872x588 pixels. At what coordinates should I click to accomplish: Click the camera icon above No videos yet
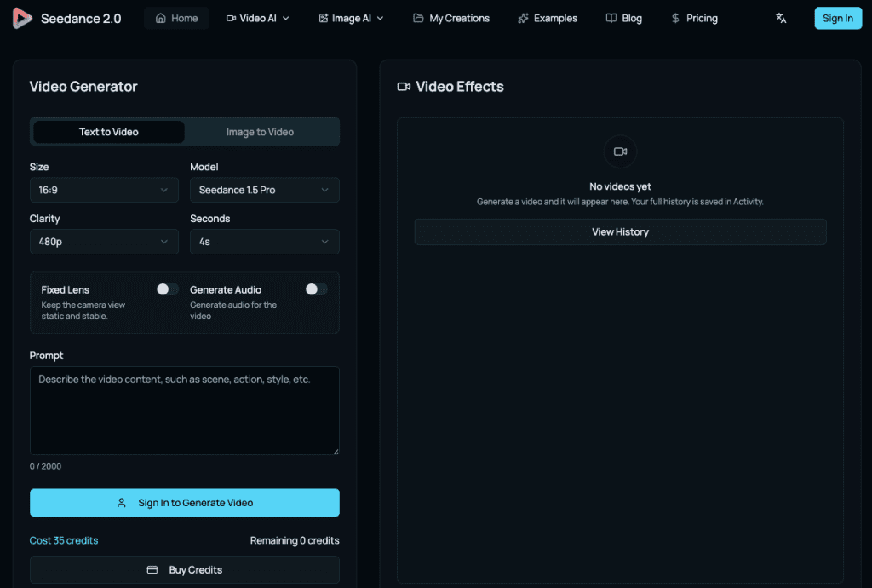point(620,151)
